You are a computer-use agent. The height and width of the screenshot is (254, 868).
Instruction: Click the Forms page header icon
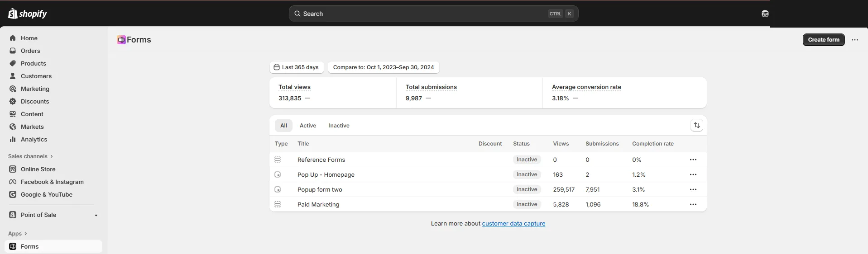(x=121, y=40)
